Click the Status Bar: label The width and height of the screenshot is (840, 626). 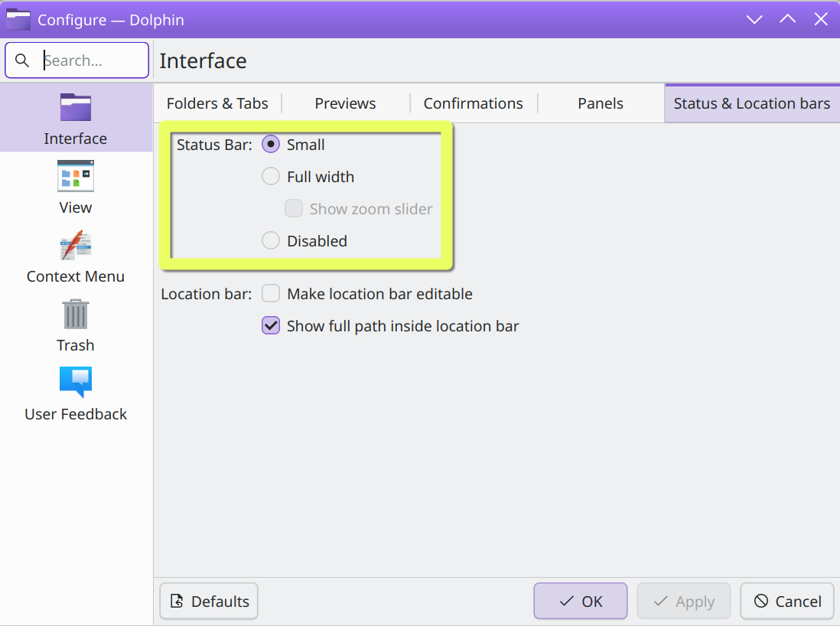click(x=214, y=145)
